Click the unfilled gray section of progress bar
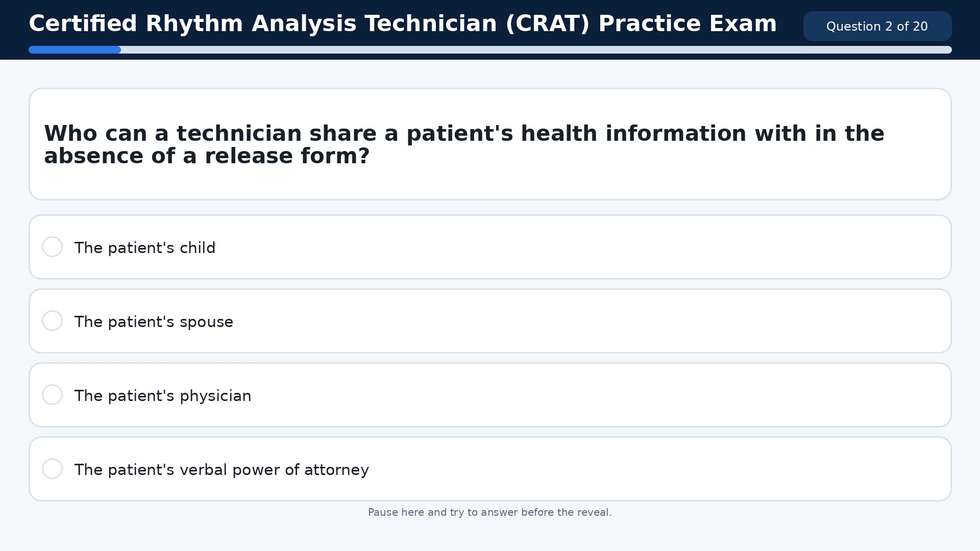980x551 pixels. [536, 50]
